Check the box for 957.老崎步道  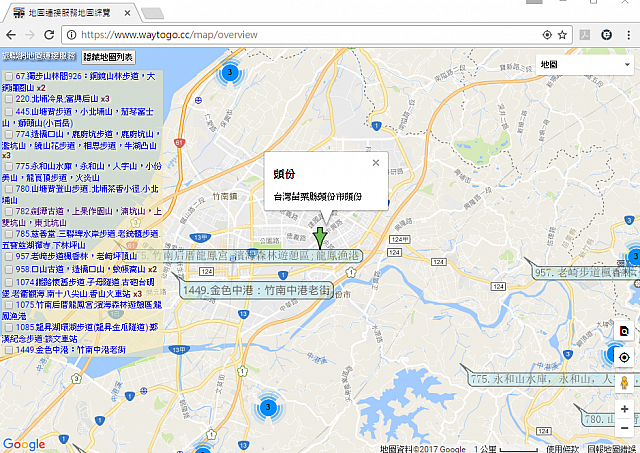[9, 256]
